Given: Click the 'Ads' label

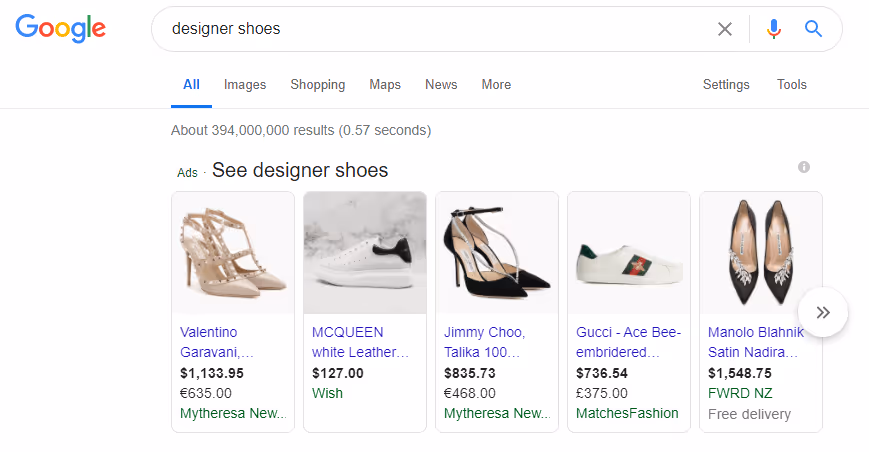Looking at the screenshot, I should coord(187,173).
